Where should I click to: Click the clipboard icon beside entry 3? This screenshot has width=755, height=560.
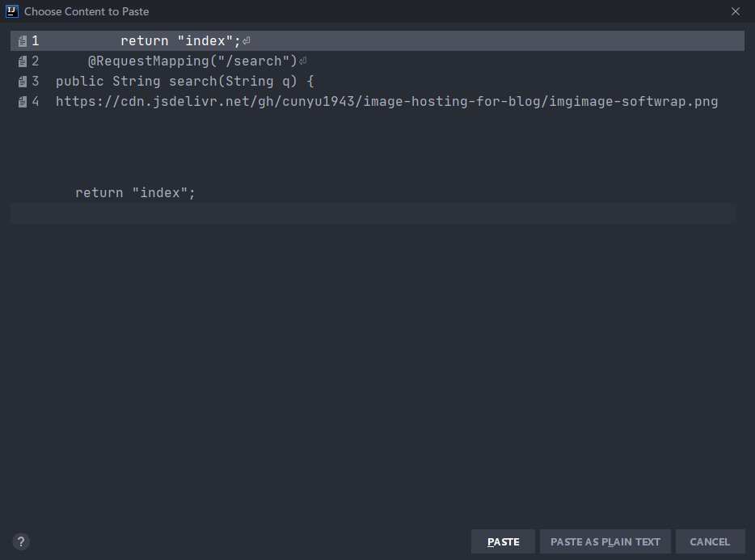point(23,82)
